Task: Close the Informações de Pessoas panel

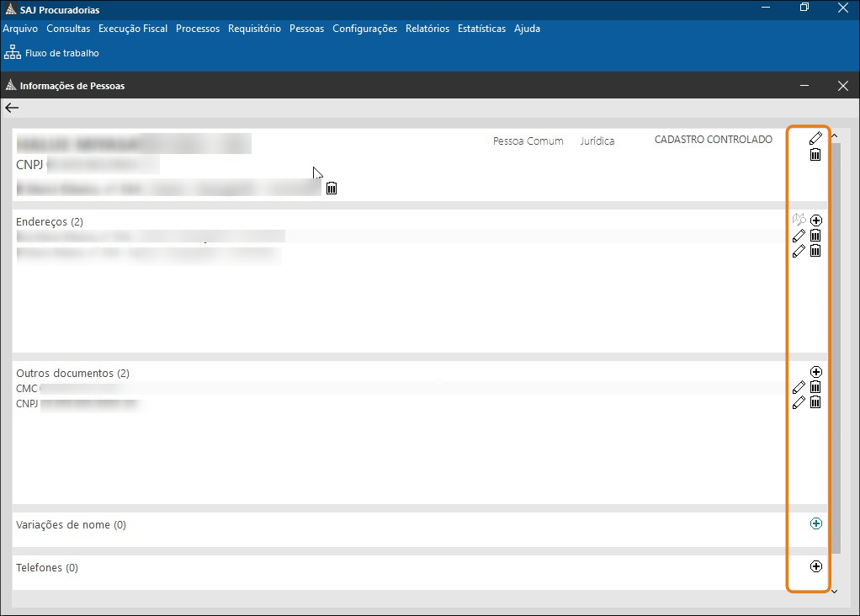Action: point(843,86)
